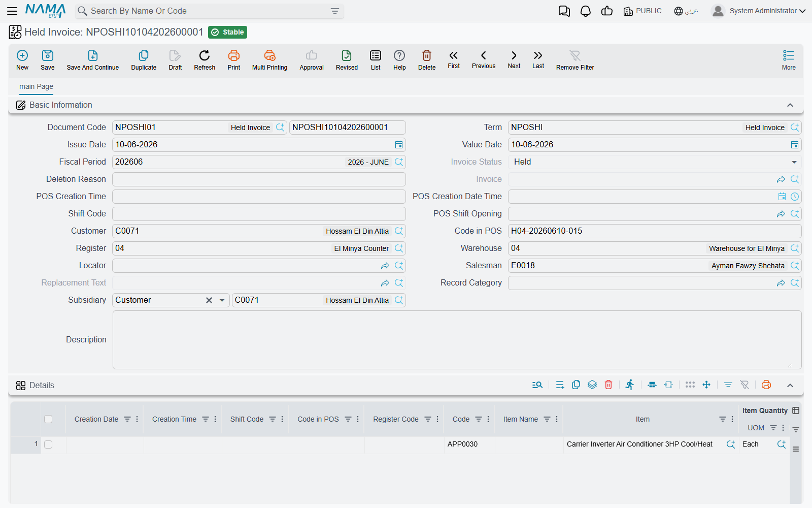
Task: Search the Customer lookup icon
Action: coord(399,231)
